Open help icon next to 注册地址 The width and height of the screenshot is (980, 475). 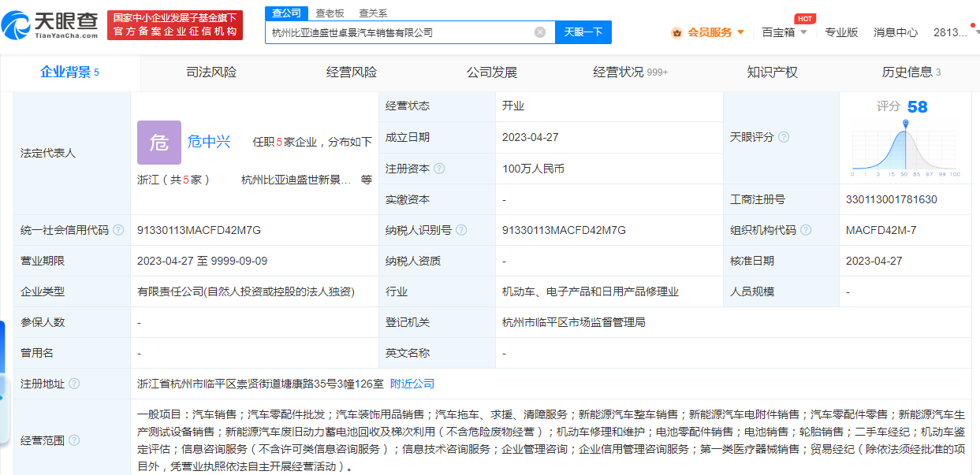point(74,384)
